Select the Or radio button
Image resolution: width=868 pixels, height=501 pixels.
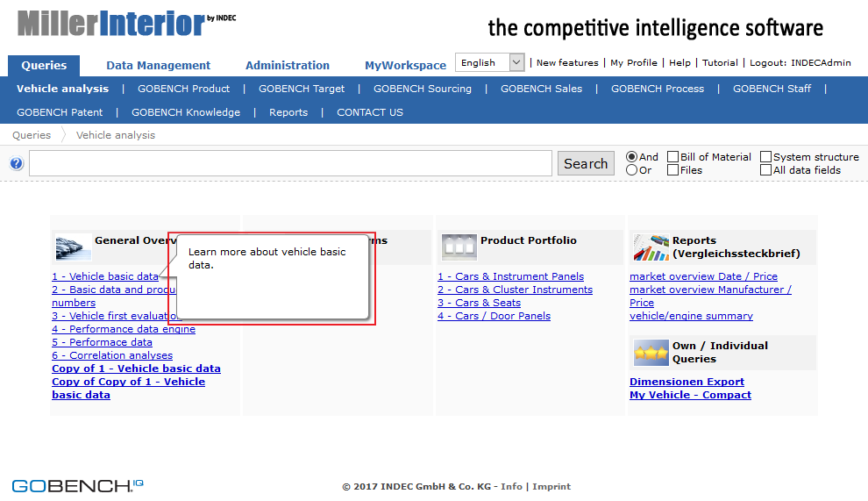[x=631, y=170]
